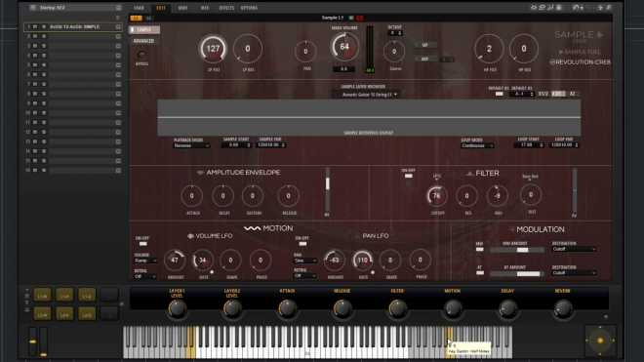The width and height of the screenshot is (644, 362).
Task: Click the Main Volume knob showing 64
Action: coord(344,47)
